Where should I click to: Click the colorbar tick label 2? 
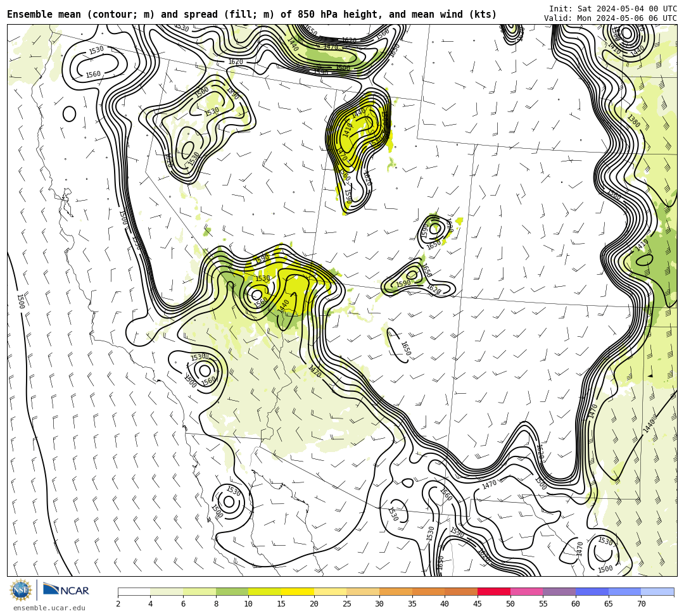click(118, 604)
